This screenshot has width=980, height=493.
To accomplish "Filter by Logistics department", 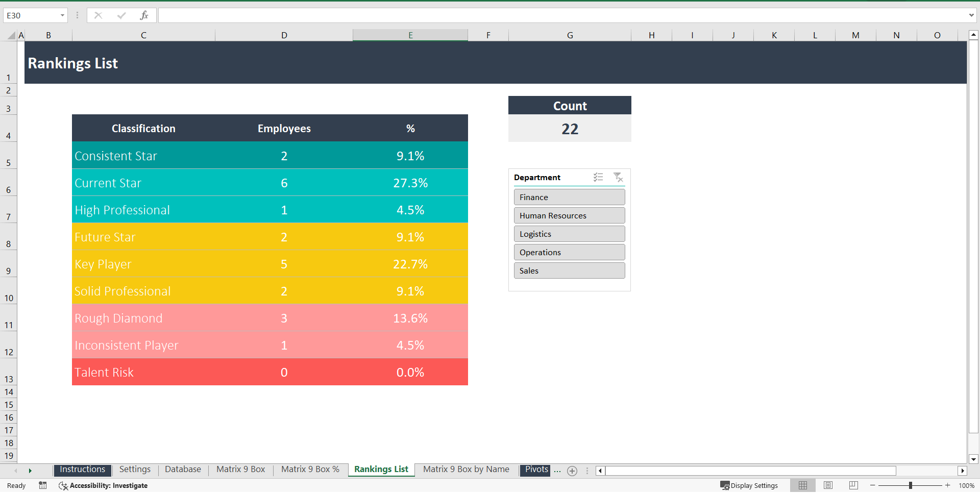I will coord(570,234).
